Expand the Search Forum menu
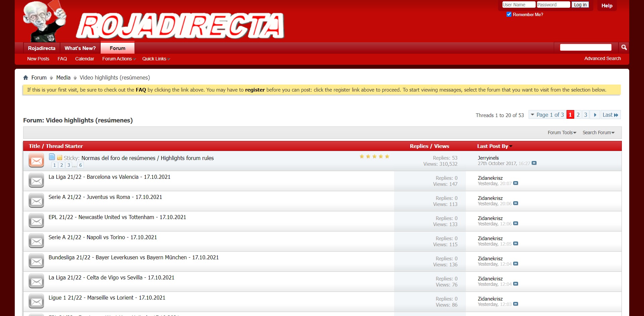This screenshot has height=316, width=644. coord(598,133)
